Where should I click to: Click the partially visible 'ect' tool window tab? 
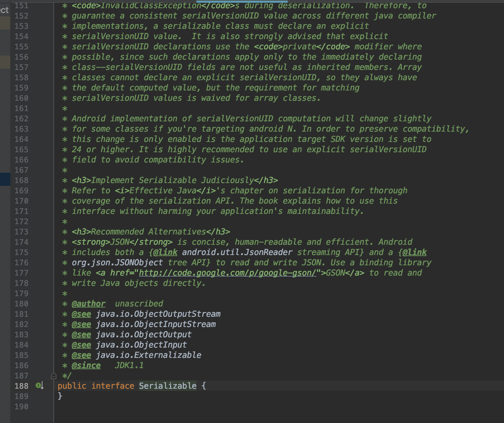[4, 10]
